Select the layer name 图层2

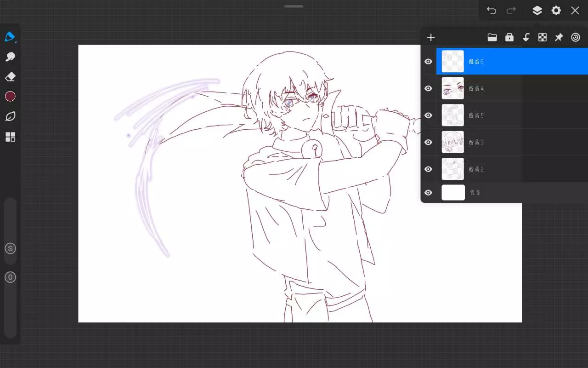coord(476,169)
